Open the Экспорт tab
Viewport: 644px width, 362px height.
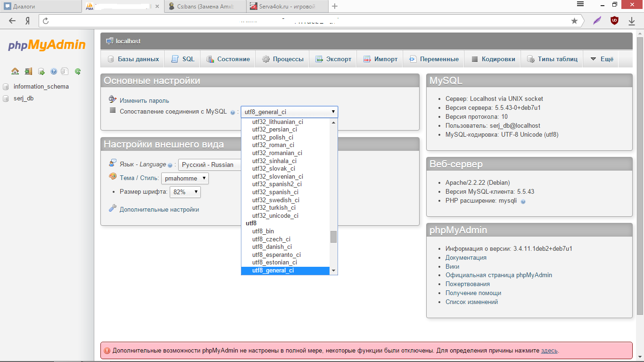333,59
